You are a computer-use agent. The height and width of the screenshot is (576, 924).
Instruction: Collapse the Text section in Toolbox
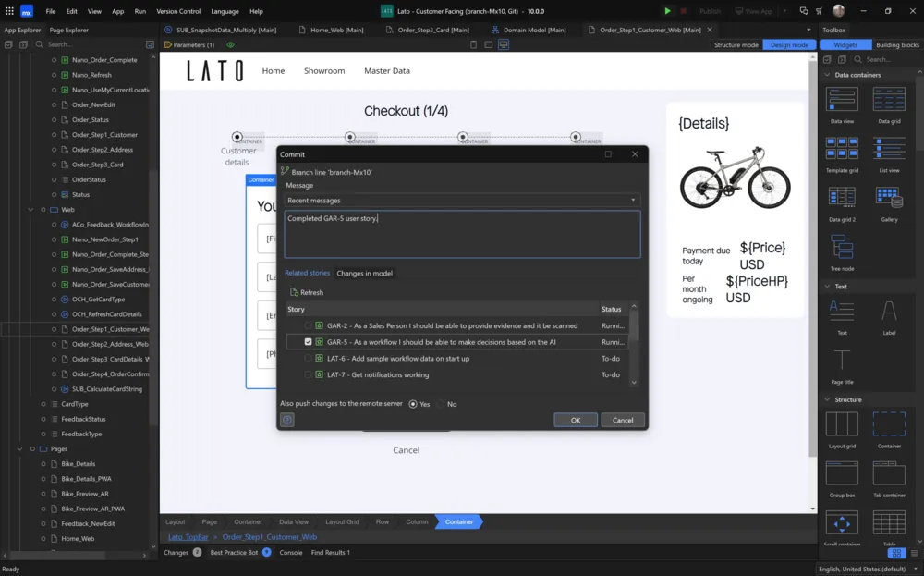tap(827, 287)
